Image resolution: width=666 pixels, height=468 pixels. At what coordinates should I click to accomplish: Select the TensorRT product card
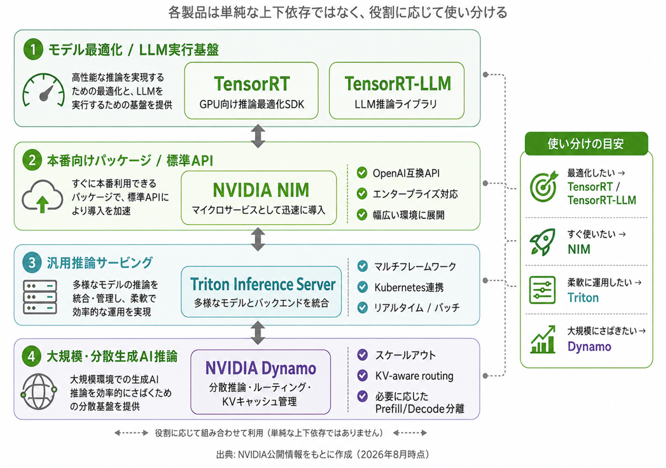251,90
